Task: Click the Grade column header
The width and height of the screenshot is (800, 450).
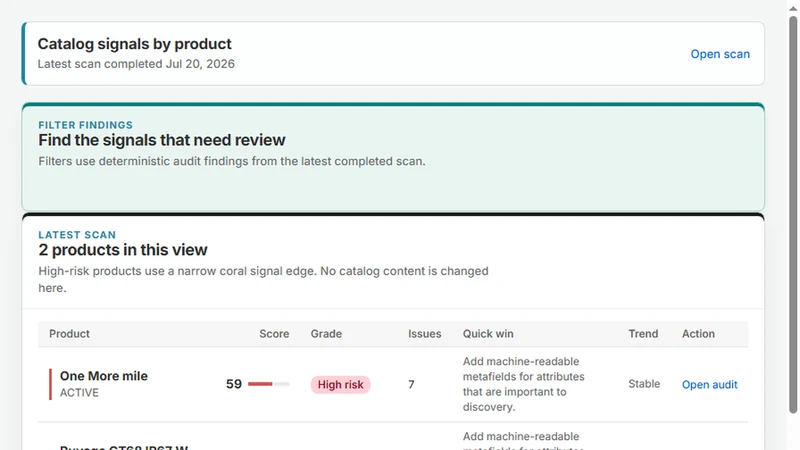Action: 326,334
